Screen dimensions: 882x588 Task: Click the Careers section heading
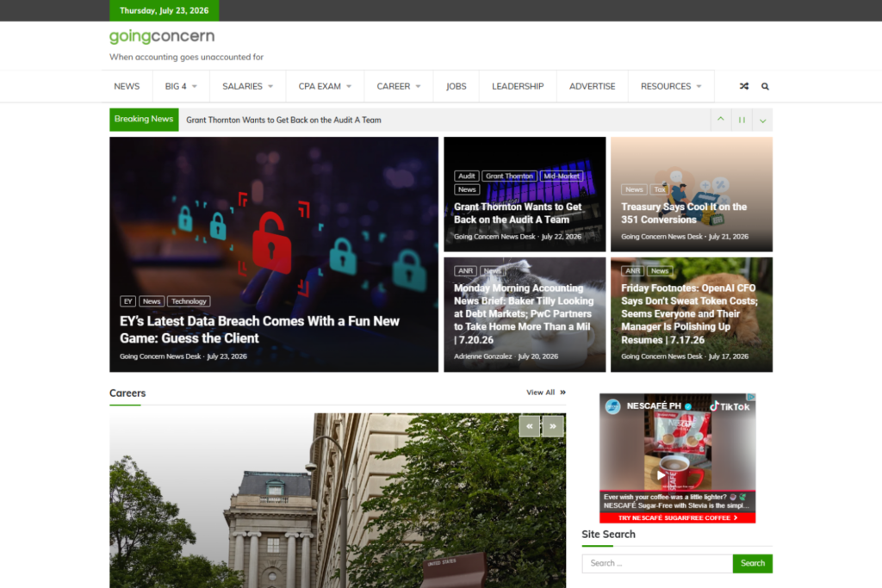coord(127,393)
